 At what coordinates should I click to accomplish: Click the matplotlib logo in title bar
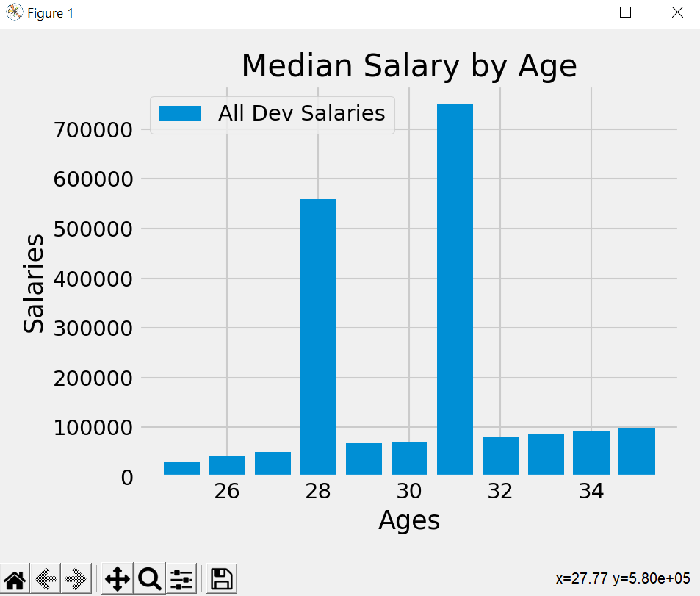click(x=13, y=12)
